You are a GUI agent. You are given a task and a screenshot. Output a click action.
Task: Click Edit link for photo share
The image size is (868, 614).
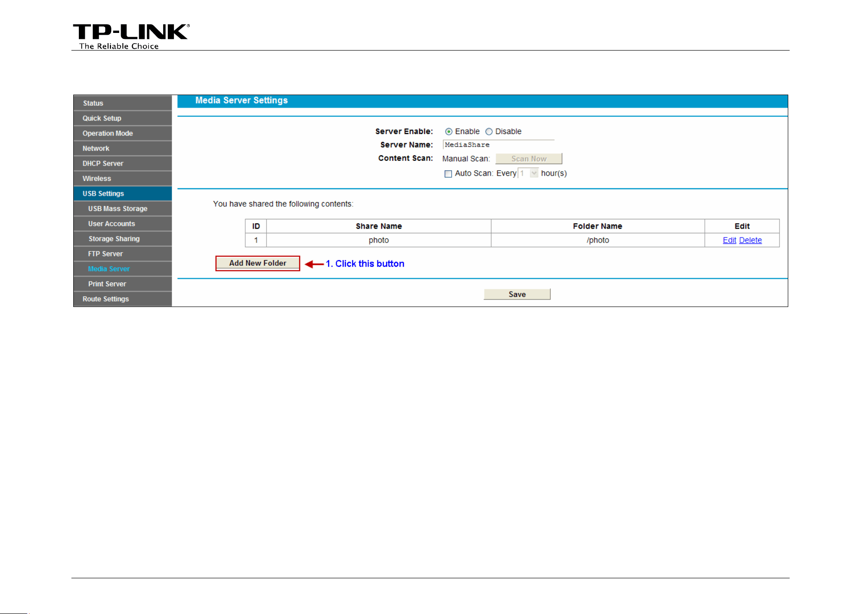click(x=729, y=240)
